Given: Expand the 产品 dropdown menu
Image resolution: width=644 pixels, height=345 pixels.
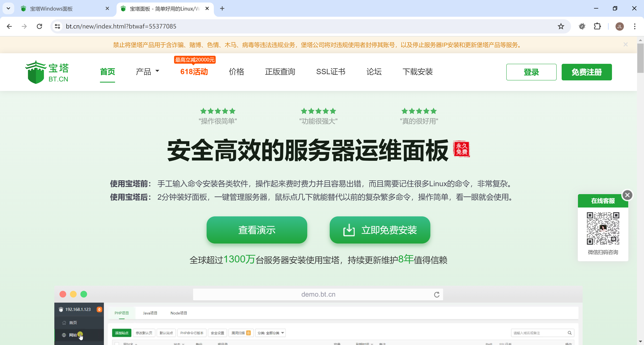Looking at the screenshot, I should point(148,72).
